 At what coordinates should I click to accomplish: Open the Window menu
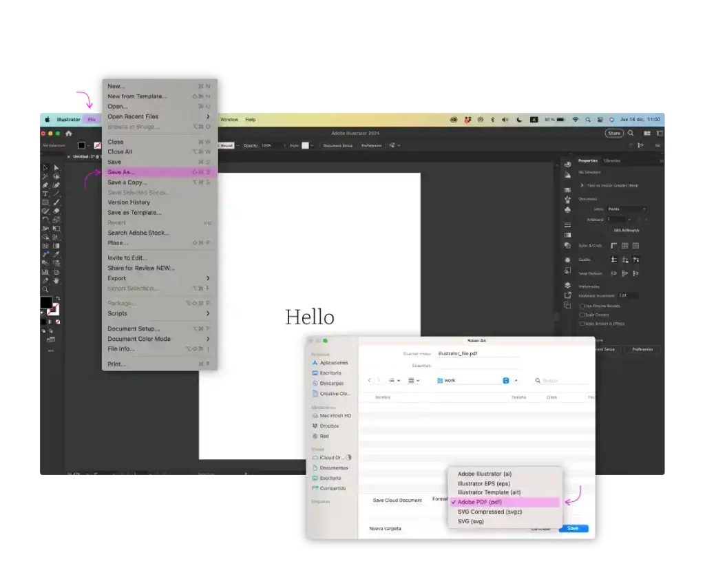229,120
